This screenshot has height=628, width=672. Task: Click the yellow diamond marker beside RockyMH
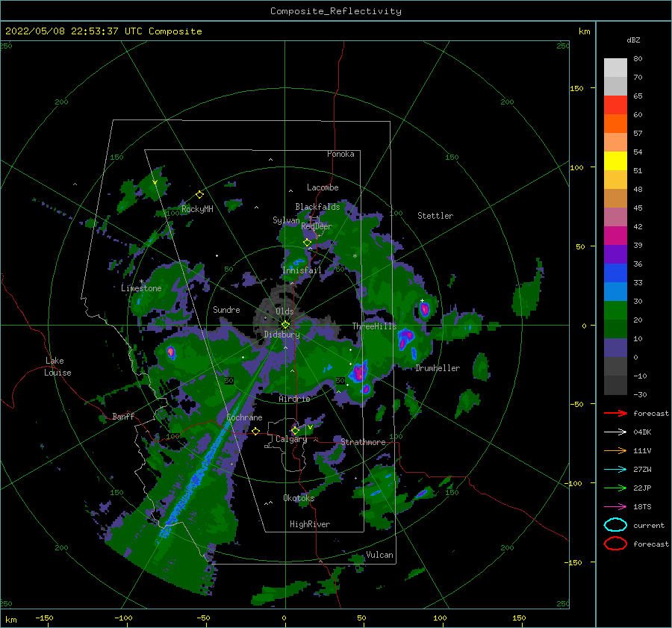click(x=199, y=195)
